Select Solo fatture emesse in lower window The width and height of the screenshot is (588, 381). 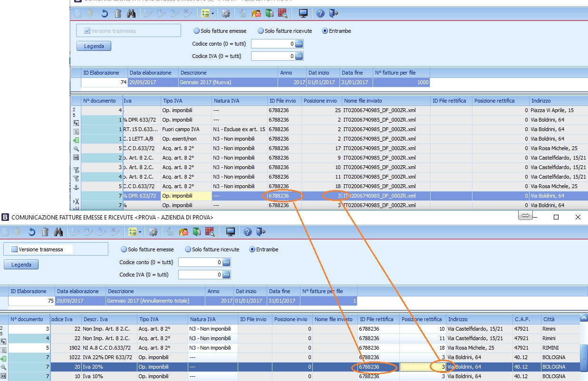124,249
